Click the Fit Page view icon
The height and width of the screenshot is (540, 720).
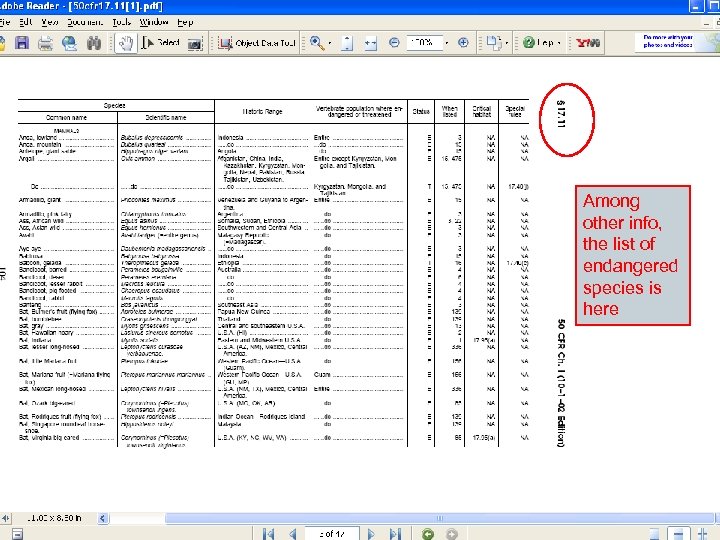tap(347, 43)
